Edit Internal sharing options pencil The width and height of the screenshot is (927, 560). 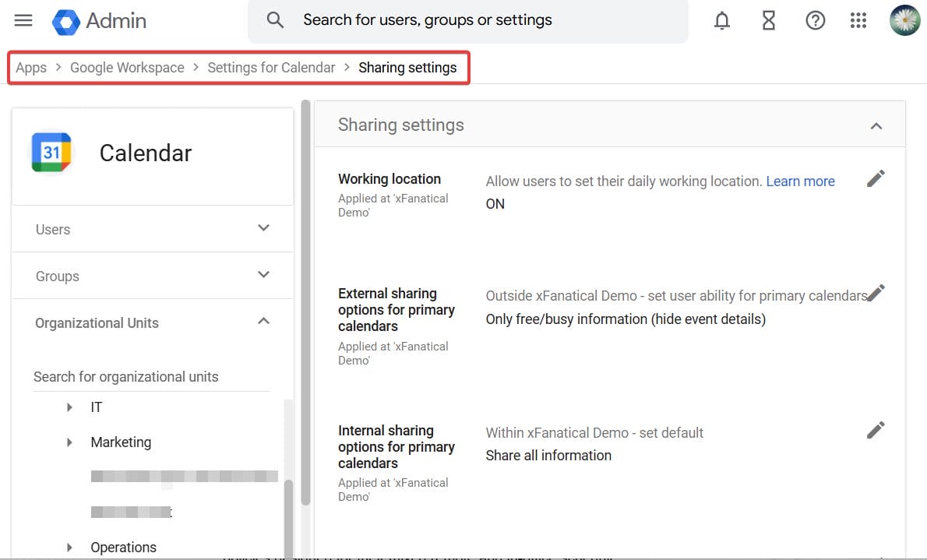click(x=876, y=430)
